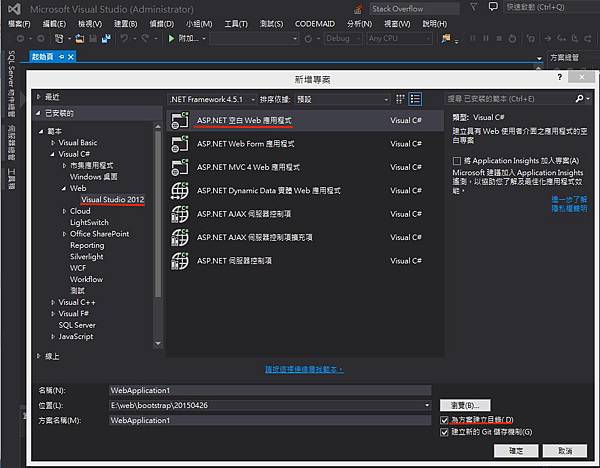Expand the Visual Basic tree node
Viewport: 600px width, 468px height.
(x=53, y=143)
